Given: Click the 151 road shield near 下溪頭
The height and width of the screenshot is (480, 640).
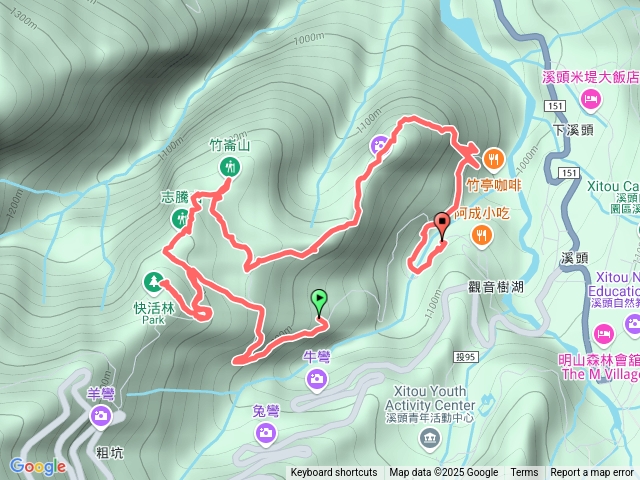Looking at the screenshot, I should coord(555,106).
